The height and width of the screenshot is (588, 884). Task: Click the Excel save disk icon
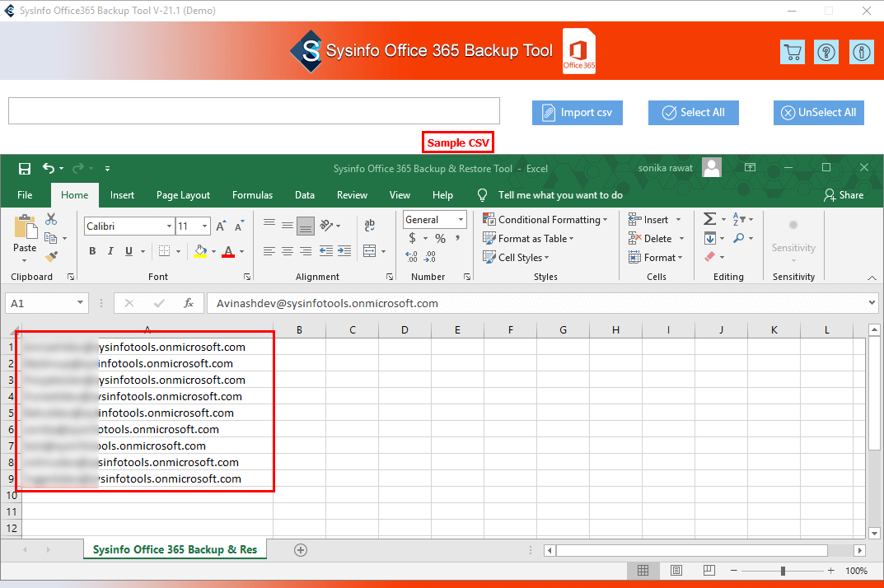pos(25,169)
